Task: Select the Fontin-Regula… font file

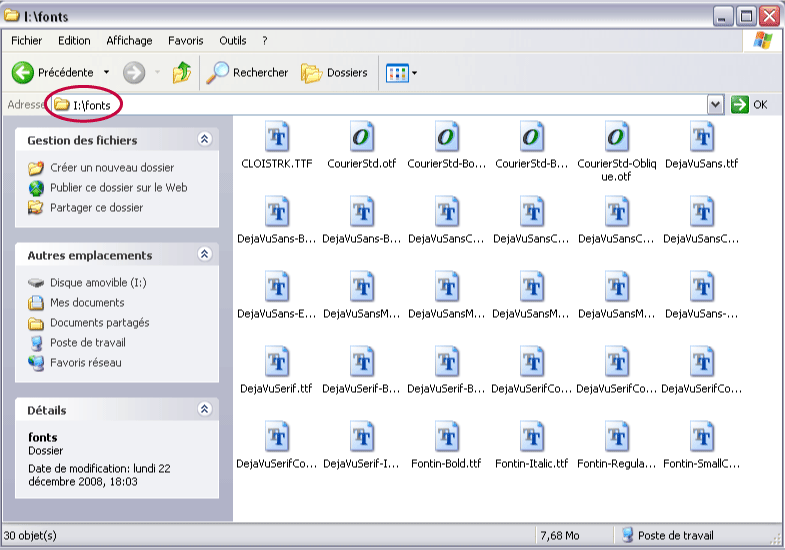Action: tap(616, 446)
